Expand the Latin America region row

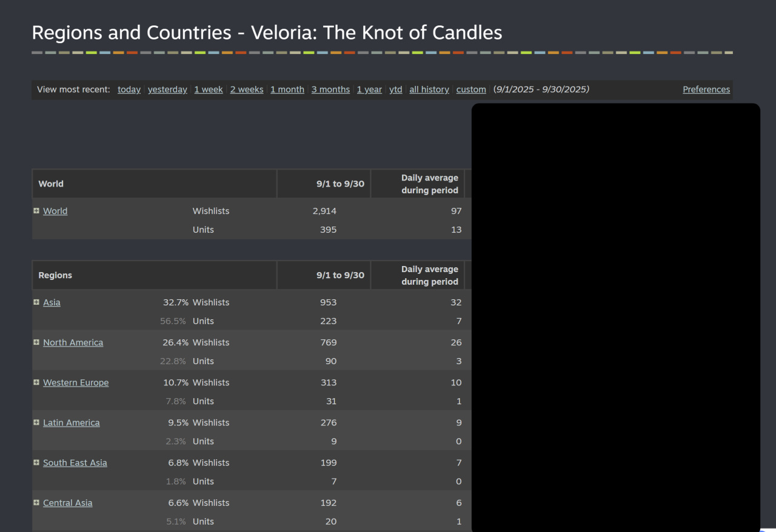click(x=36, y=422)
